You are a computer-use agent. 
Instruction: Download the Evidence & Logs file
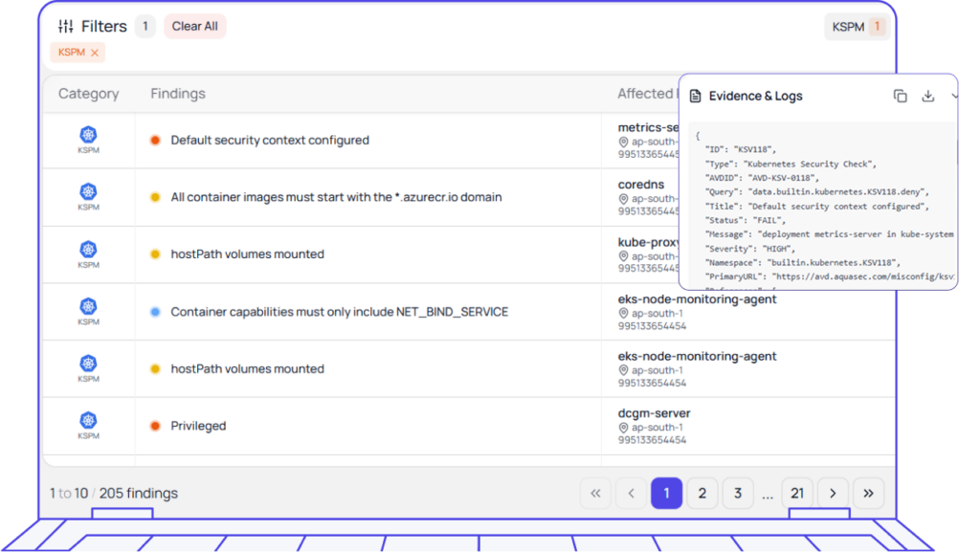[927, 96]
